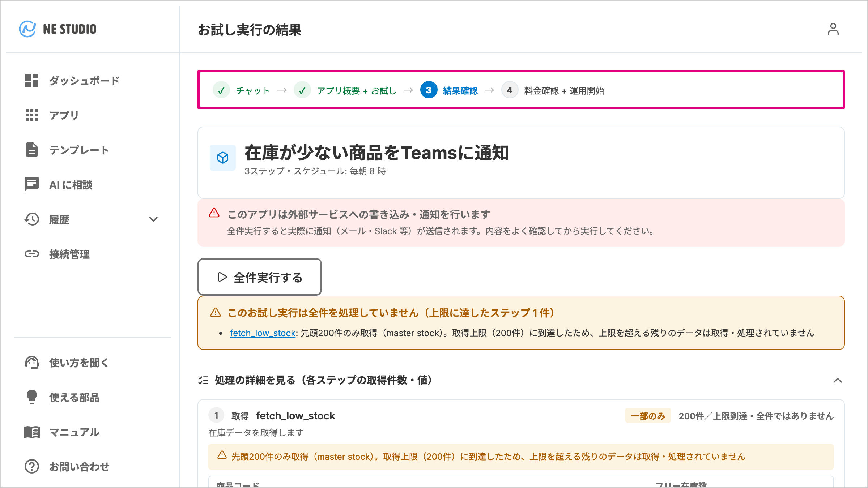Click the 全件実行する button
Screen dimensions: 868x488
tap(260, 277)
